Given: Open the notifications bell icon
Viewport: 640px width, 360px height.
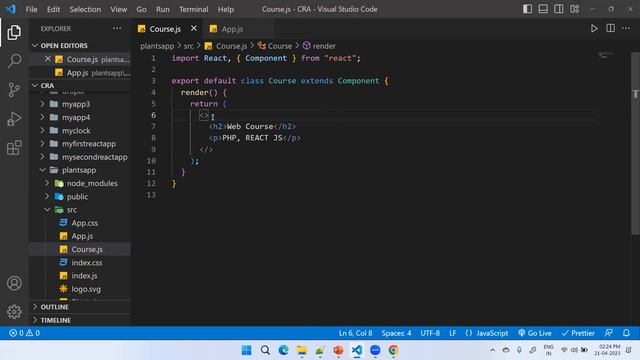Looking at the screenshot, I should click(626, 333).
